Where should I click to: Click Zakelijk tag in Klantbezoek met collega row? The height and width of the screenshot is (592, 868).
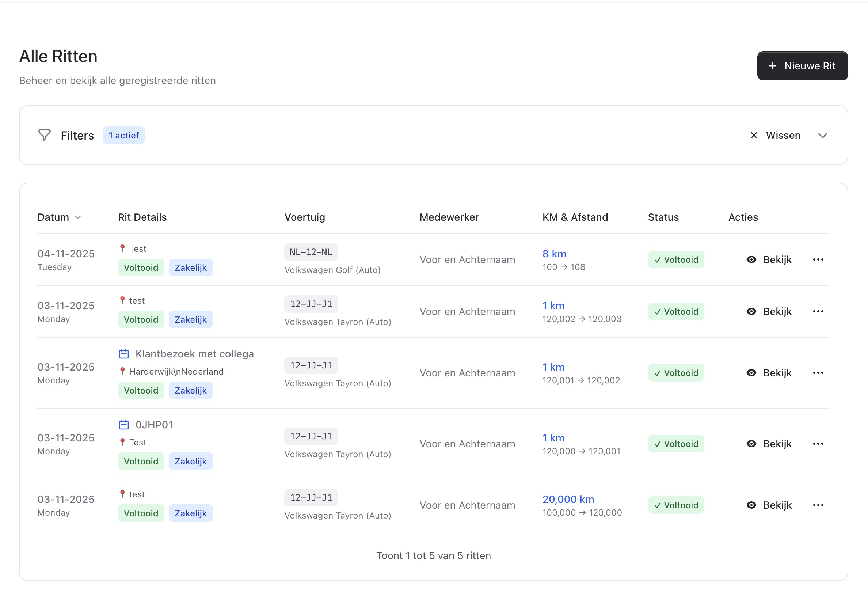pyautogui.click(x=190, y=390)
